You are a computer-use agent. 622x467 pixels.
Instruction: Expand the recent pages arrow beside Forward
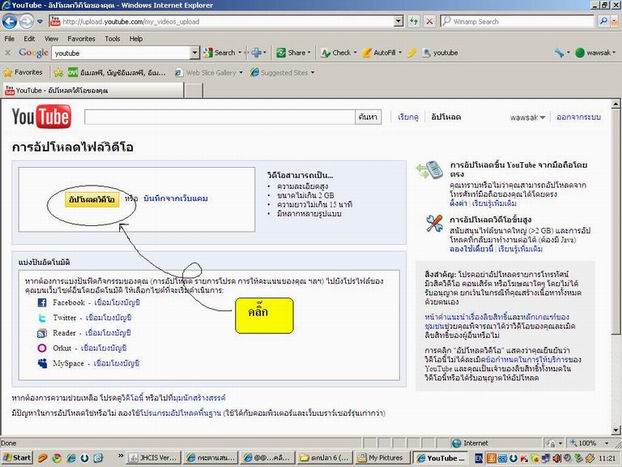click(x=40, y=21)
